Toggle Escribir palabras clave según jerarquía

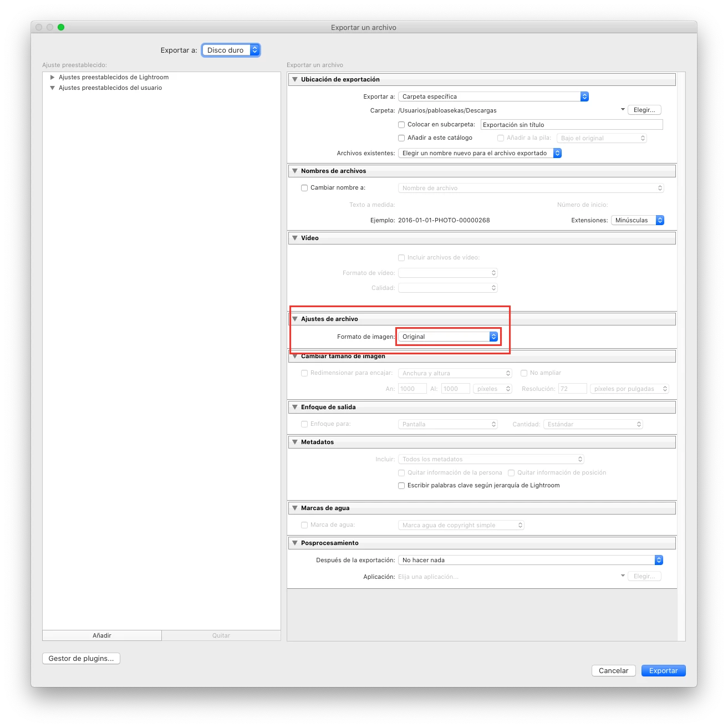click(401, 486)
